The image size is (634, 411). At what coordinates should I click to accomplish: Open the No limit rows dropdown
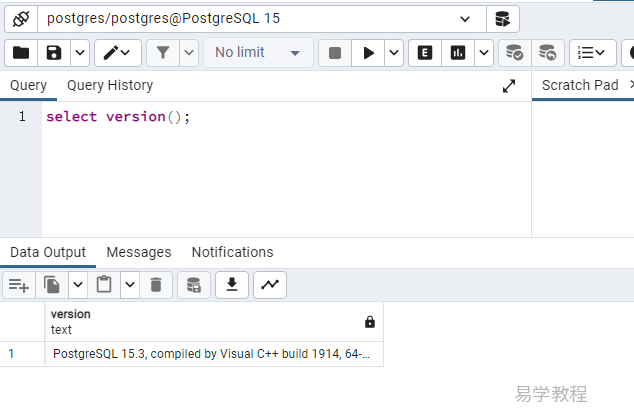[x=258, y=53]
